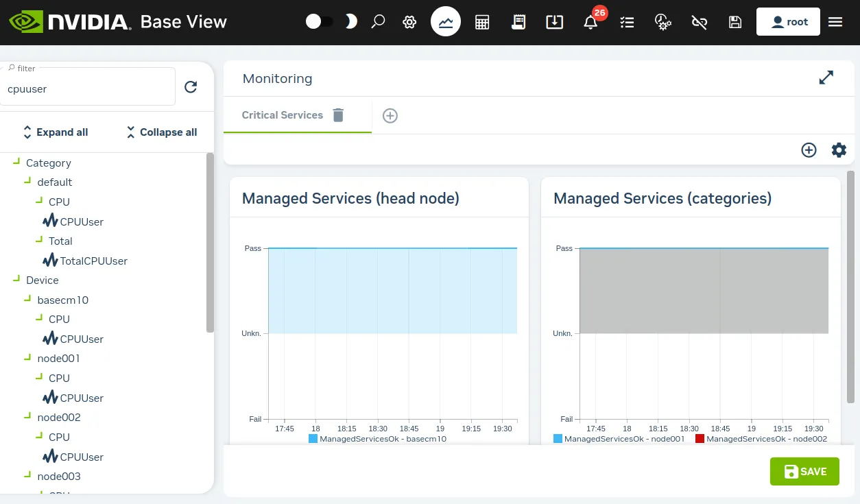
Task: Collapse the node001 tree node
Action: tap(28, 357)
